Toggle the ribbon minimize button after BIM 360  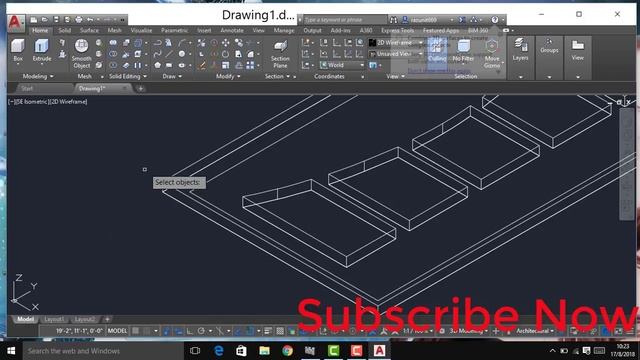coord(506,30)
